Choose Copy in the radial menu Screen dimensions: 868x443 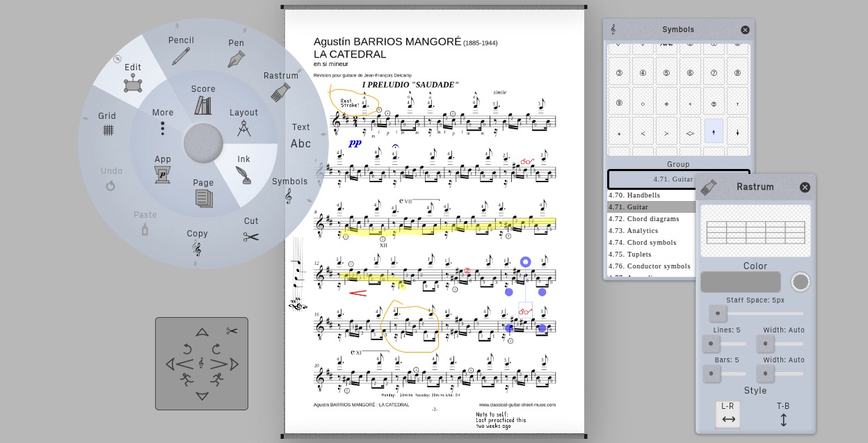197,243
